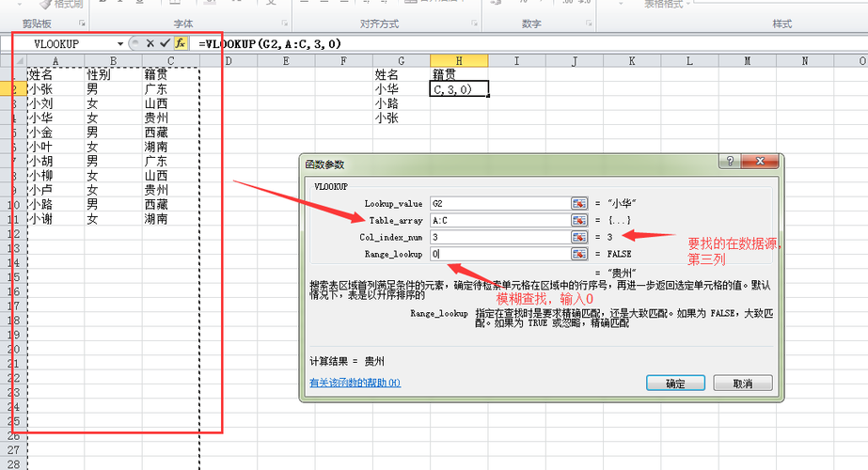Screen dimensions: 868x470
Task: Click cell 小卢 in column A
Action: click(55, 189)
